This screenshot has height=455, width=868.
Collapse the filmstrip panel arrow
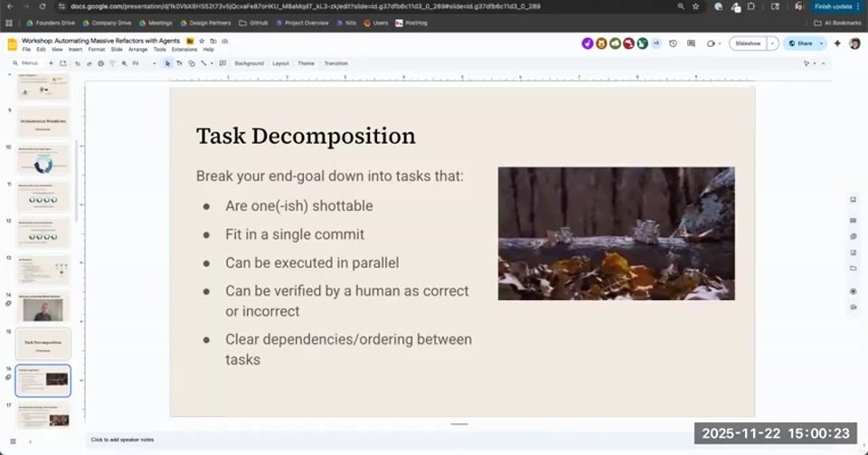(x=30, y=441)
